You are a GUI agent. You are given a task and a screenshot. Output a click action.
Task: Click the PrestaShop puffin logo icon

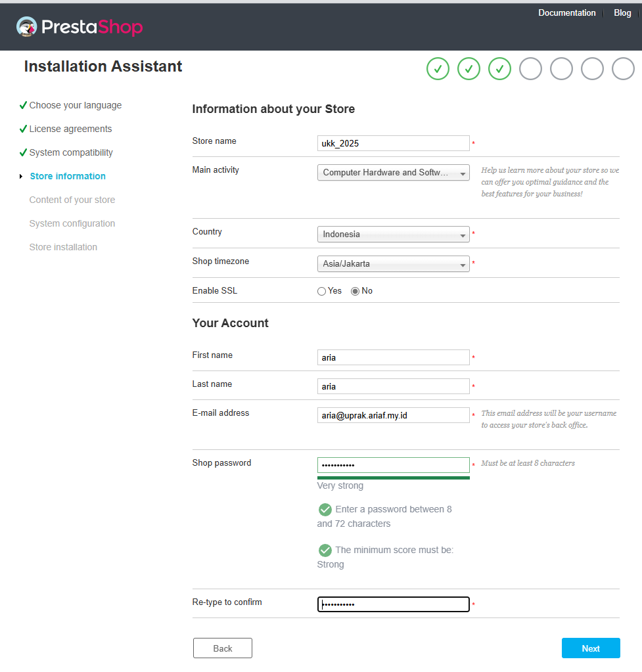26,26
